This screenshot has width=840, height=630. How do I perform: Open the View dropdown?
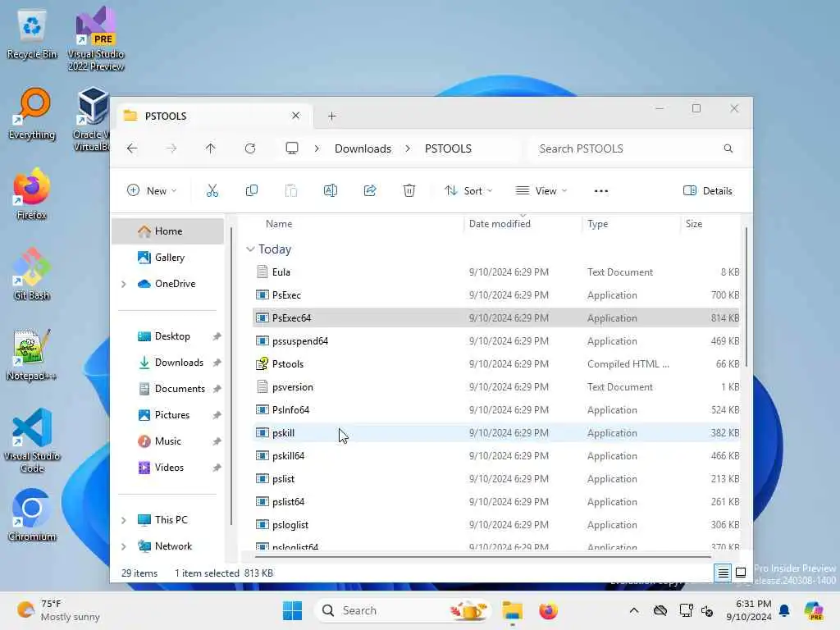coord(541,190)
